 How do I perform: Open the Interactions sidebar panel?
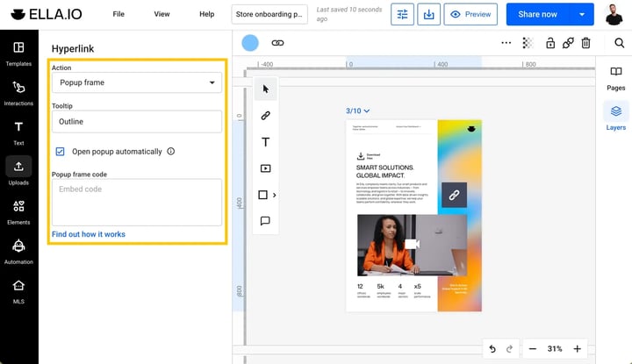tap(18, 94)
